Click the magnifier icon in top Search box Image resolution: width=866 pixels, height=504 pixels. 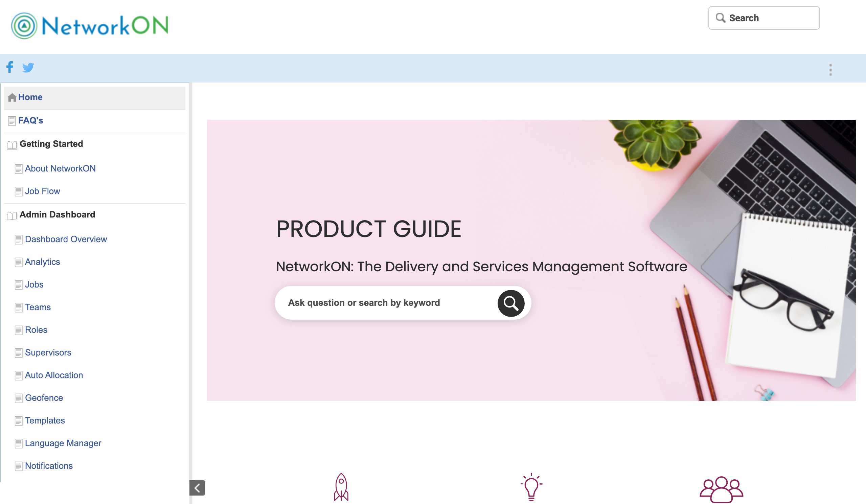pyautogui.click(x=720, y=18)
